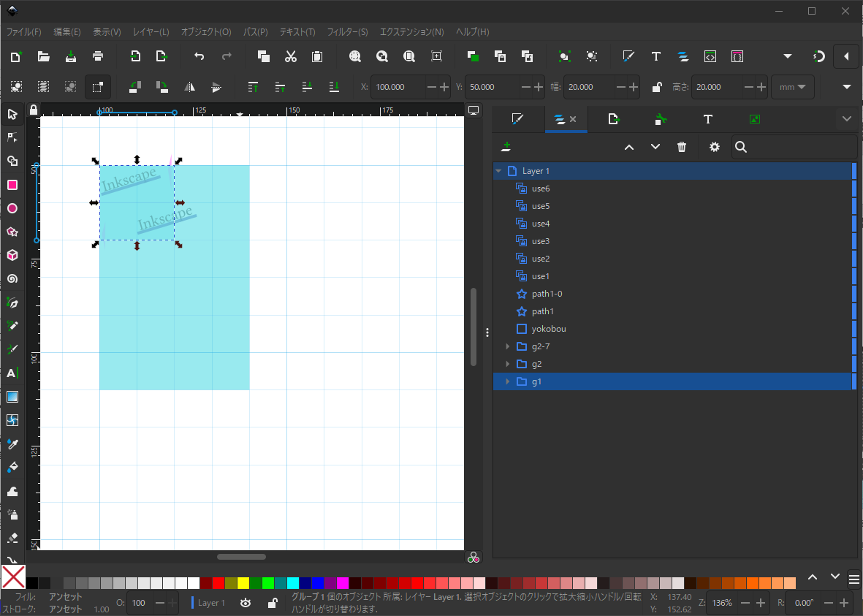The width and height of the screenshot is (863, 616).
Task: Click the Open file folder icon
Action: pos(44,56)
